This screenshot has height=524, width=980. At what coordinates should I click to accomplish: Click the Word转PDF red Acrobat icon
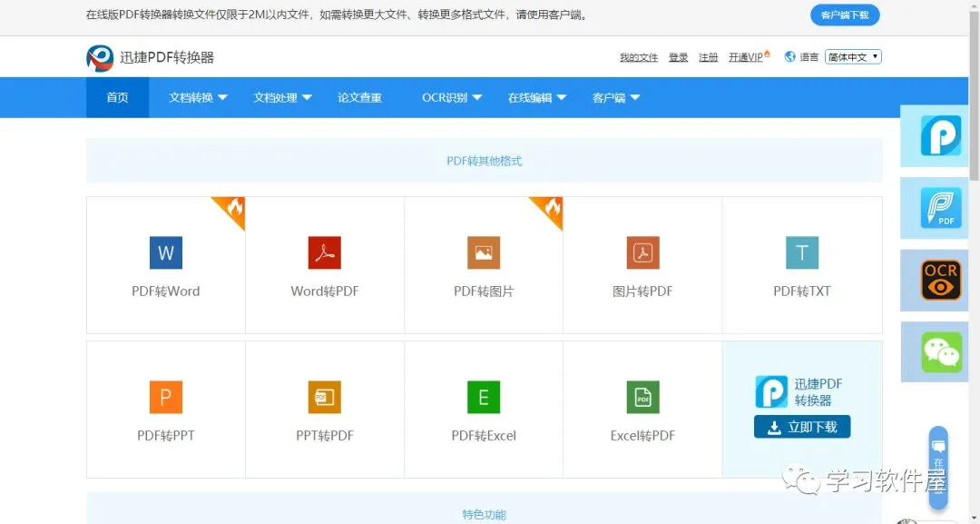[324, 252]
